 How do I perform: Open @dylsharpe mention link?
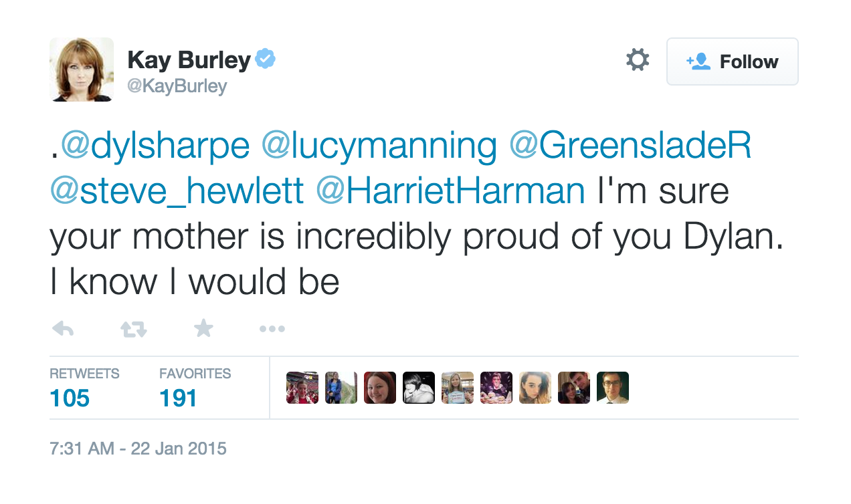[x=155, y=147]
